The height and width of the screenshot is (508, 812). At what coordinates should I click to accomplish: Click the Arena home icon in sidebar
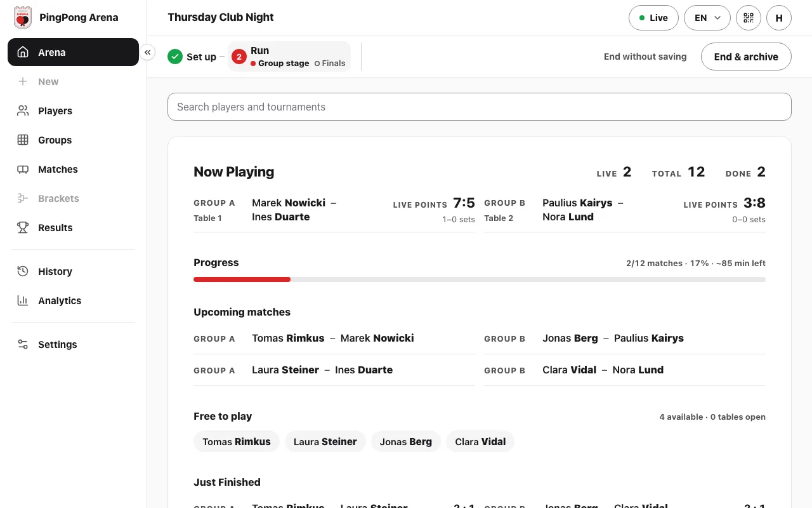click(23, 52)
